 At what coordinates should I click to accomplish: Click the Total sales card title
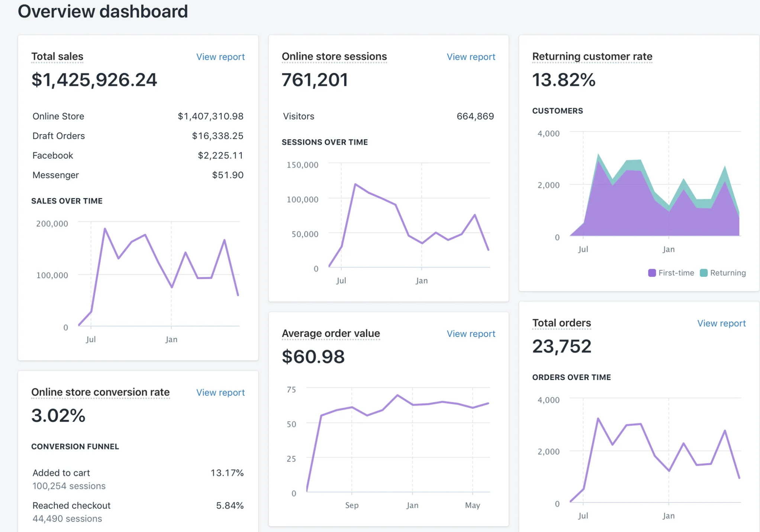point(57,56)
